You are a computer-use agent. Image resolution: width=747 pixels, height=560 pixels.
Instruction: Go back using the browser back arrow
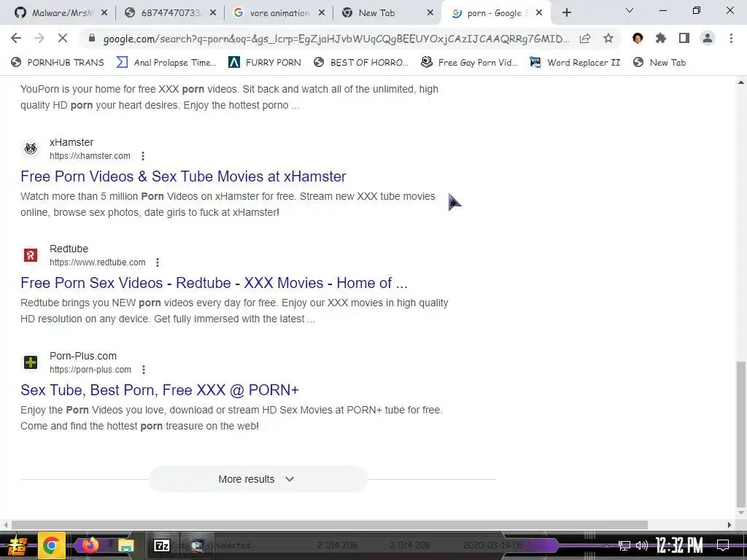coord(16,38)
